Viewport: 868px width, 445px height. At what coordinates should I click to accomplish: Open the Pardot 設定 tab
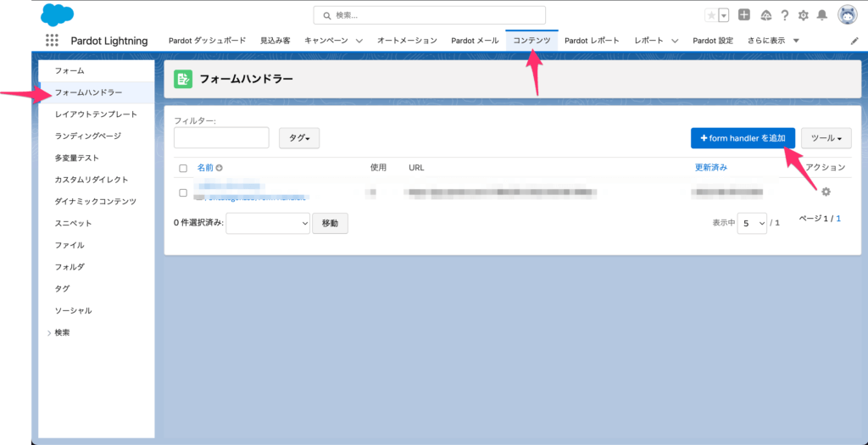713,41
